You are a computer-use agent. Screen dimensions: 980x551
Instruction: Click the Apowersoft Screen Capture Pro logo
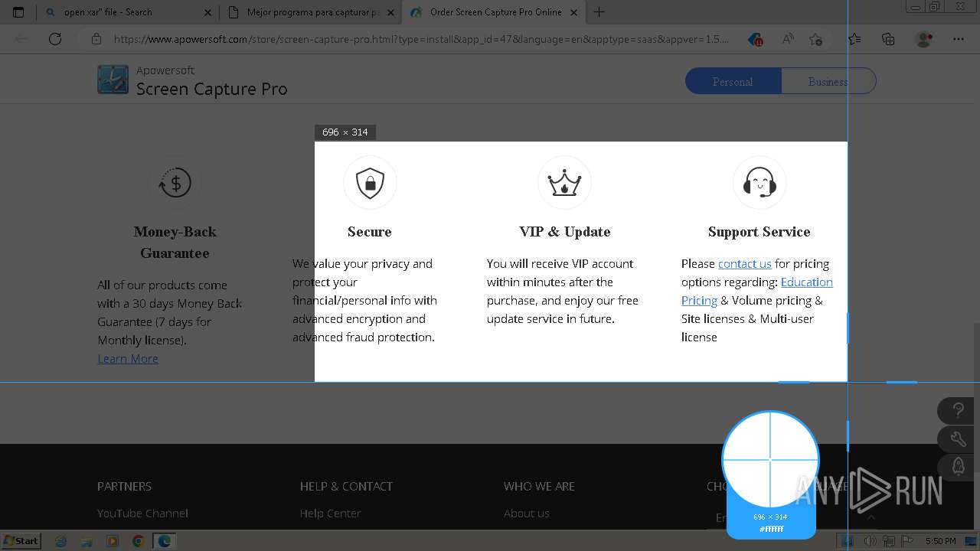[113, 80]
